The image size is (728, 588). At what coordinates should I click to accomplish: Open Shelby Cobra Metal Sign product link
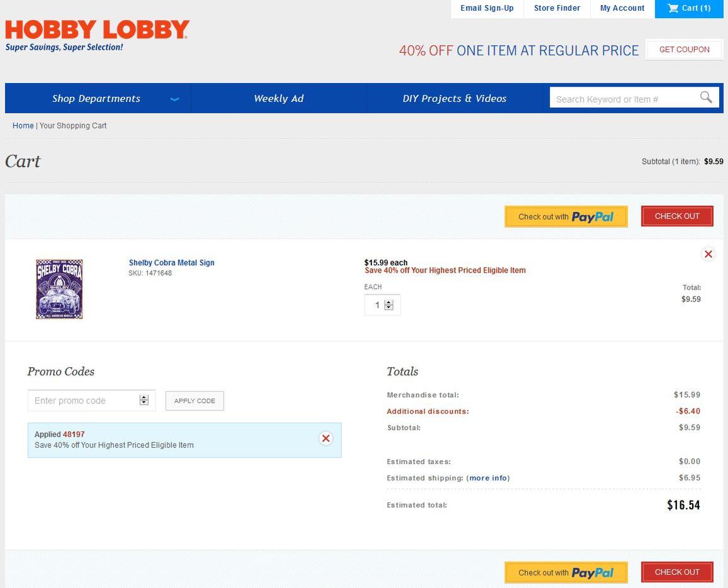pos(171,263)
